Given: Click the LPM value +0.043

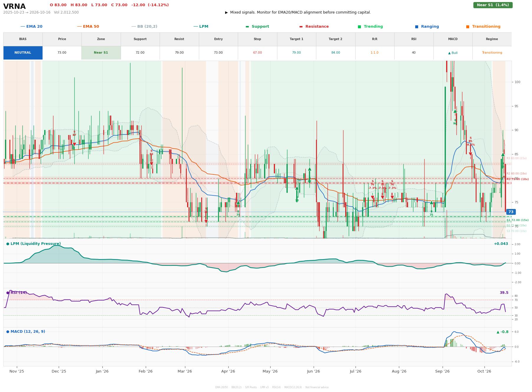Looking at the screenshot, I should [501, 244].
